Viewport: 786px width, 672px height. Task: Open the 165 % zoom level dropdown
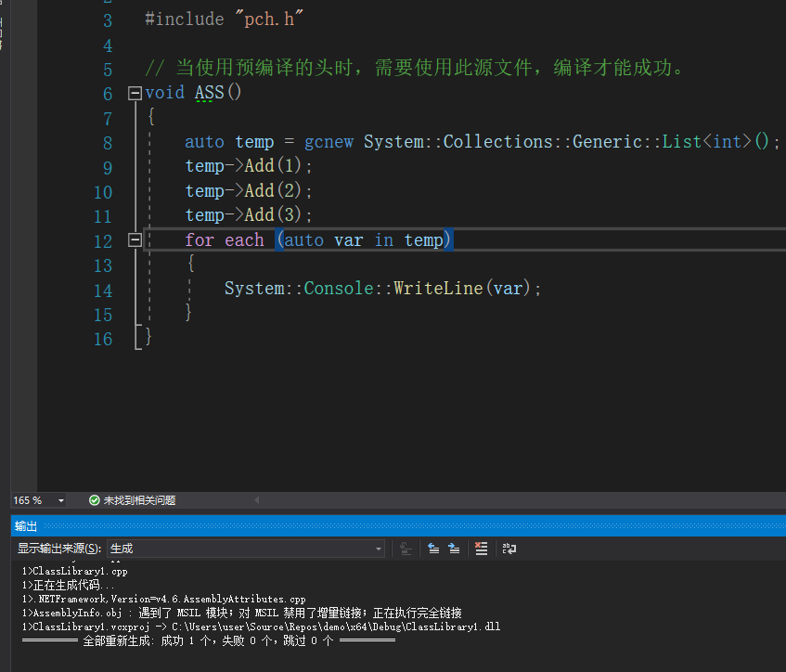(61, 500)
